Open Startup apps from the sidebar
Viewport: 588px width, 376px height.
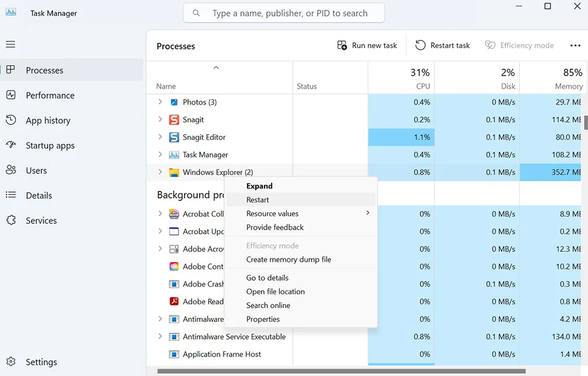point(51,145)
